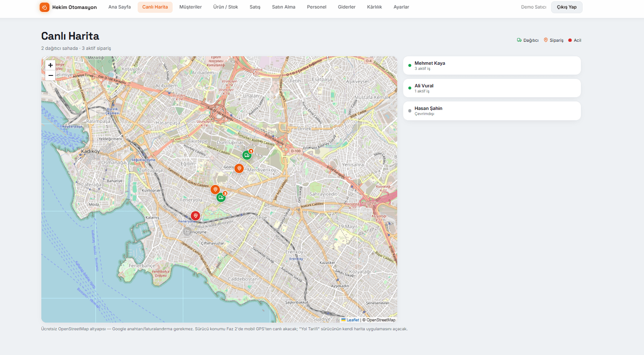Click the orange Hekim Otomasyon logo icon
This screenshot has width=644, height=355.
(x=44, y=7)
